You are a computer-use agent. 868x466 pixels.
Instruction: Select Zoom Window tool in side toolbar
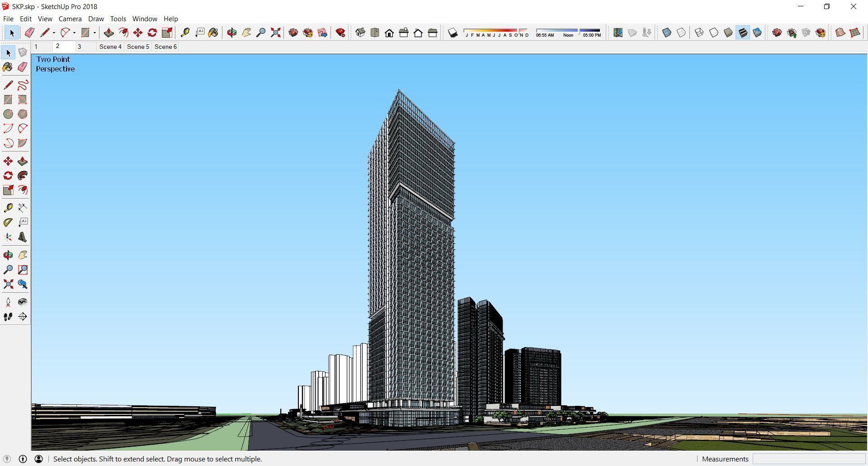tap(23, 270)
